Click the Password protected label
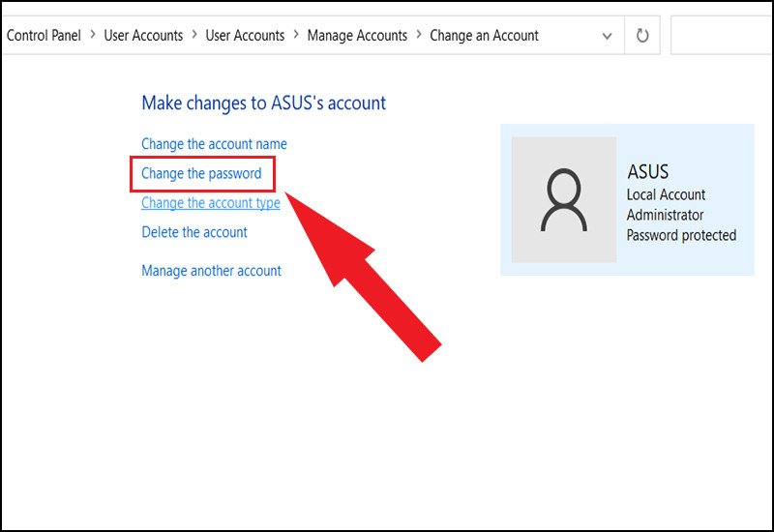Viewport: 774px width, 532px height. pos(681,235)
